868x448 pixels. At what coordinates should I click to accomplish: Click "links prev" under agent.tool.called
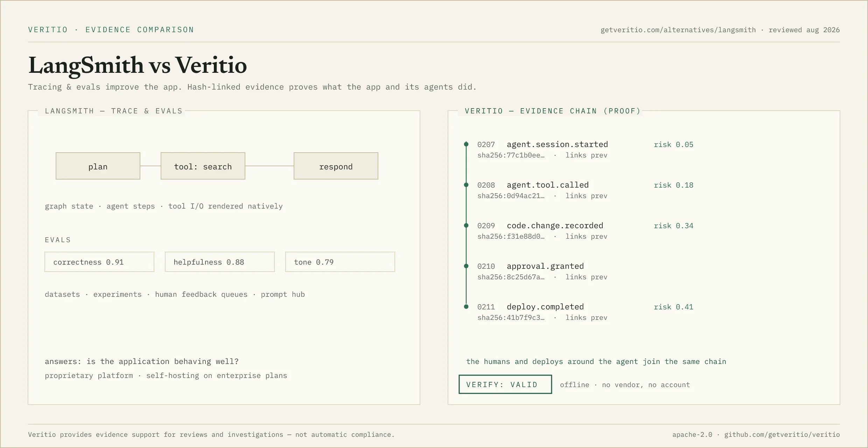(586, 196)
